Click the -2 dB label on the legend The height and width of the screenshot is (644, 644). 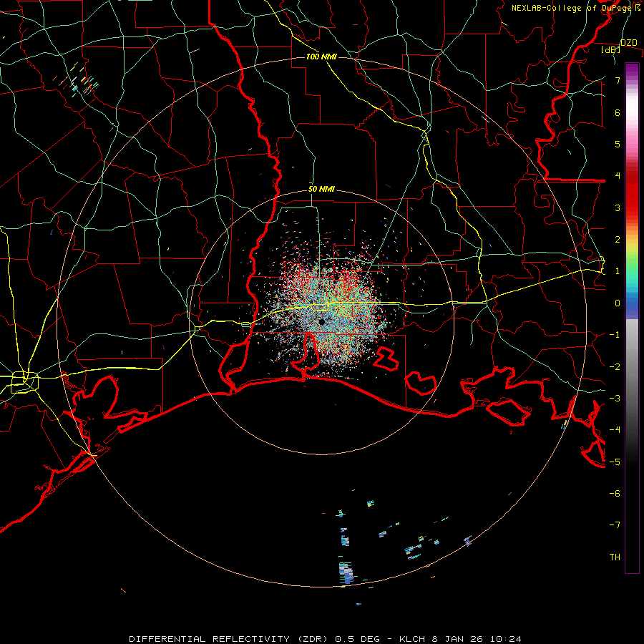tap(615, 366)
